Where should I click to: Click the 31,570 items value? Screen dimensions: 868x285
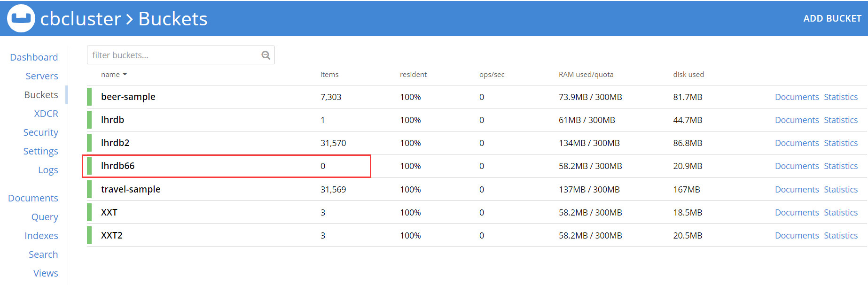tap(333, 143)
